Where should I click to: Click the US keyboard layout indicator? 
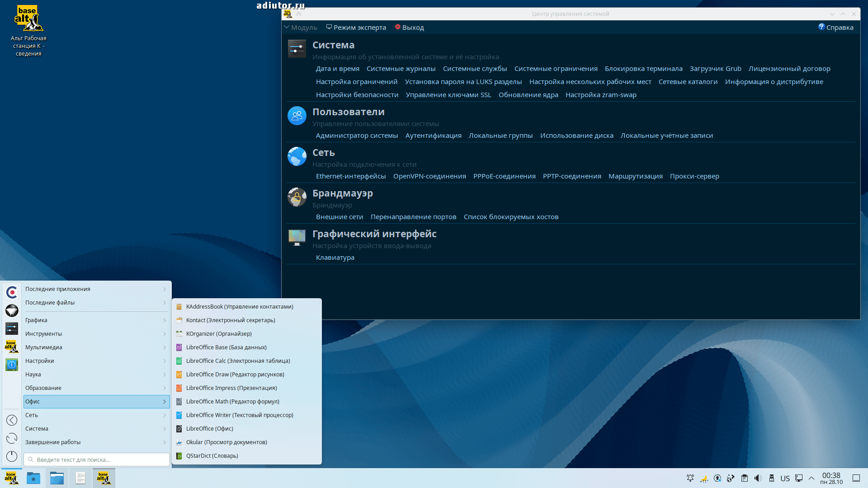tap(785, 478)
